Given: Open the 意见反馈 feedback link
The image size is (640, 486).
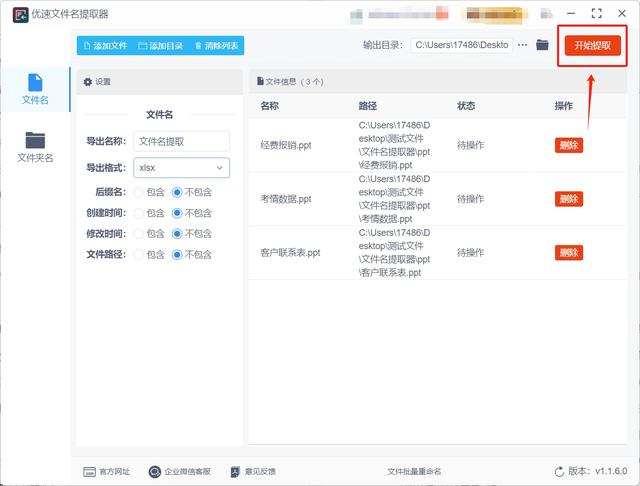Looking at the screenshot, I should (x=253, y=472).
